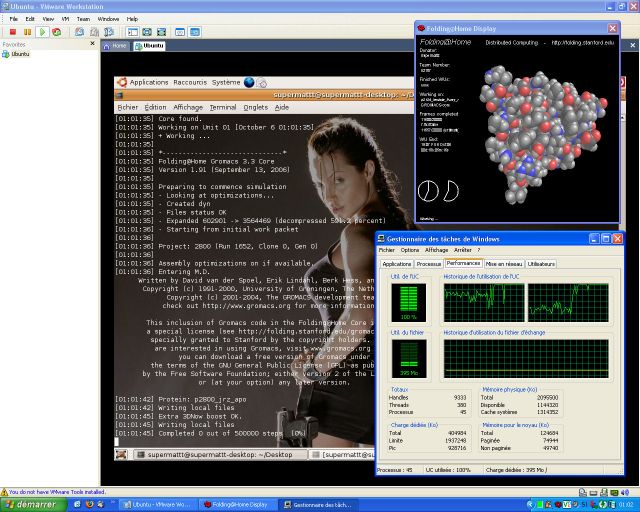The width and height of the screenshot is (640, 512).
Task: Open the Ubuntu Applications menu
Action: 149,82
